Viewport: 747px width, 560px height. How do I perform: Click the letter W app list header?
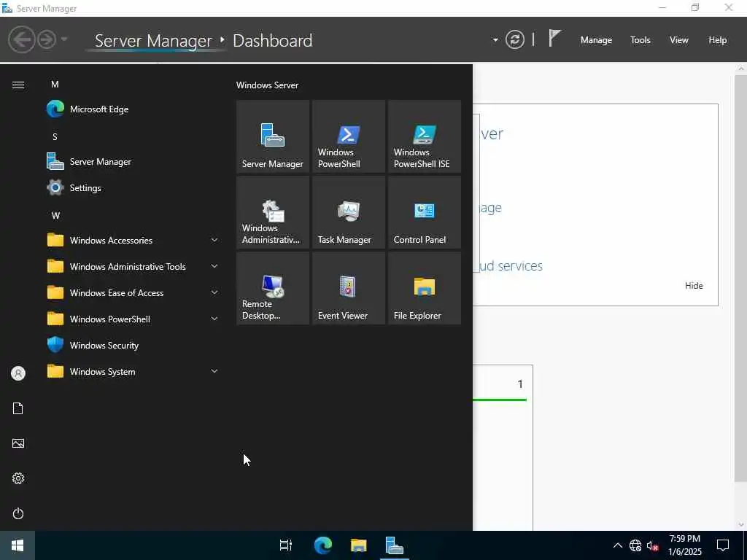pyautogui.click(x=55, y=215)
